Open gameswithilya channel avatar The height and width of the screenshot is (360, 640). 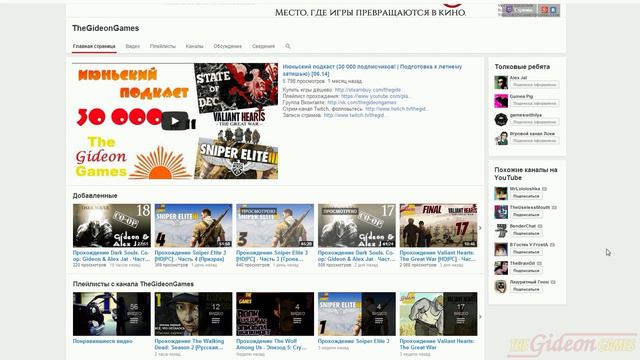coord(501,120)
